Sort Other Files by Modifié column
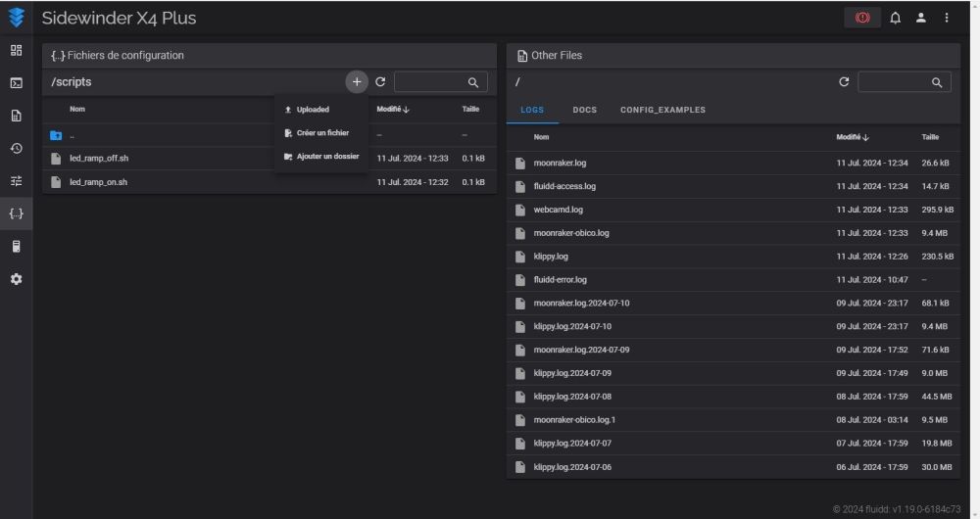980x519 pixels. pyautogui.click(x=851, y=137)
